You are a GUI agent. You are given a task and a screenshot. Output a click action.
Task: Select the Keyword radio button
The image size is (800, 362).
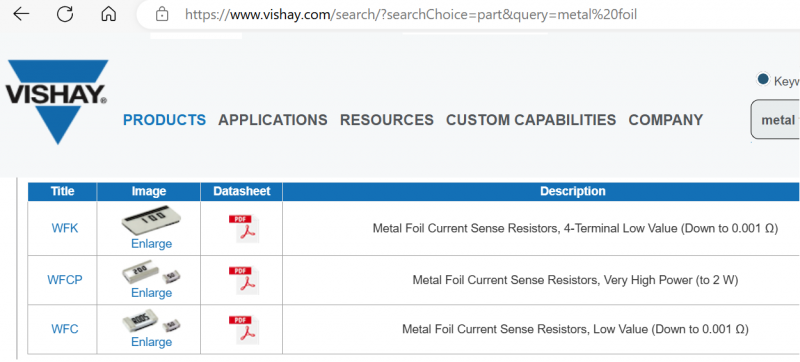point(763,80)
